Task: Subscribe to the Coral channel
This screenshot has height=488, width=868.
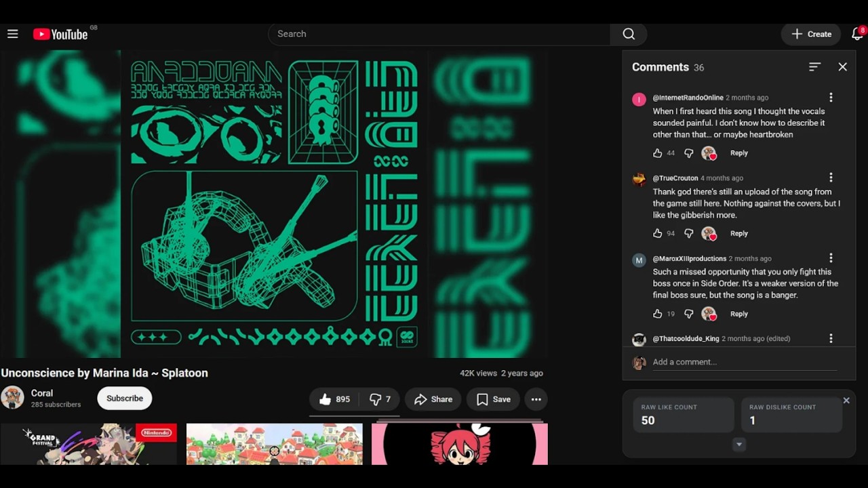Action: point(125,399)
